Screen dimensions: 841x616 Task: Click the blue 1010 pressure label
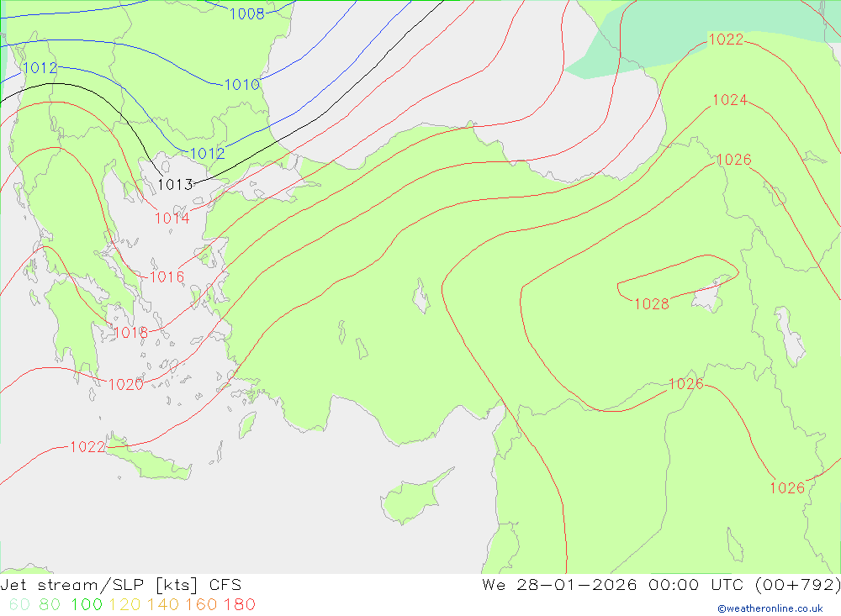(x=242, y=85)
